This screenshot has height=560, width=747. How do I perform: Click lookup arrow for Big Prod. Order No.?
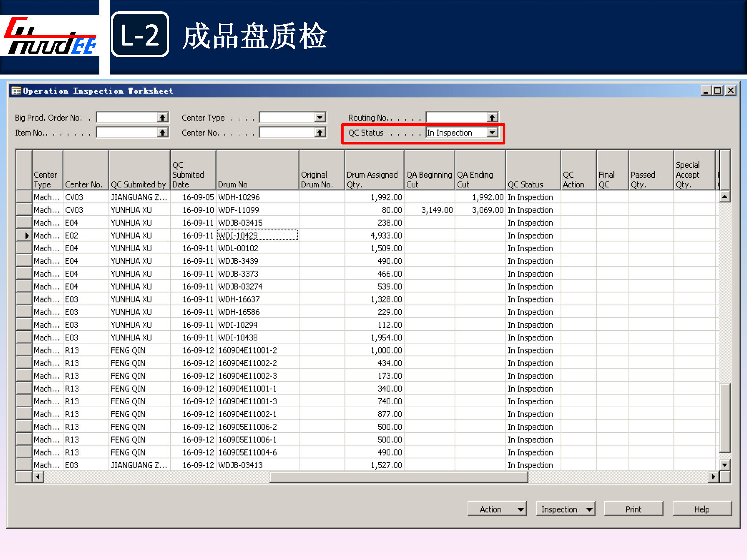(x=162, y=118)
